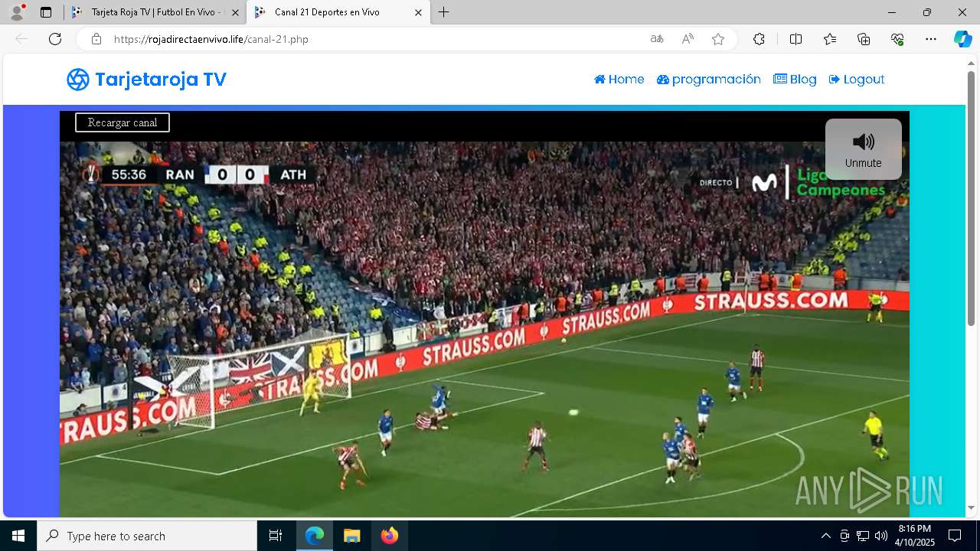Open browser Extensions puzzle icon

coord(759,39)
